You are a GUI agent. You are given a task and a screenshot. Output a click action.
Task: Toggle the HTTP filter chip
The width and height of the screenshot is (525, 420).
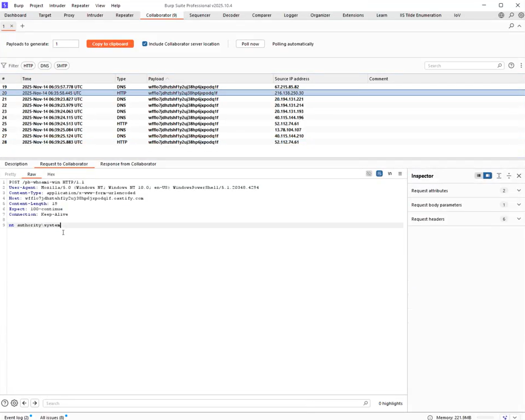pyautogui.click(x=28, y=66)
